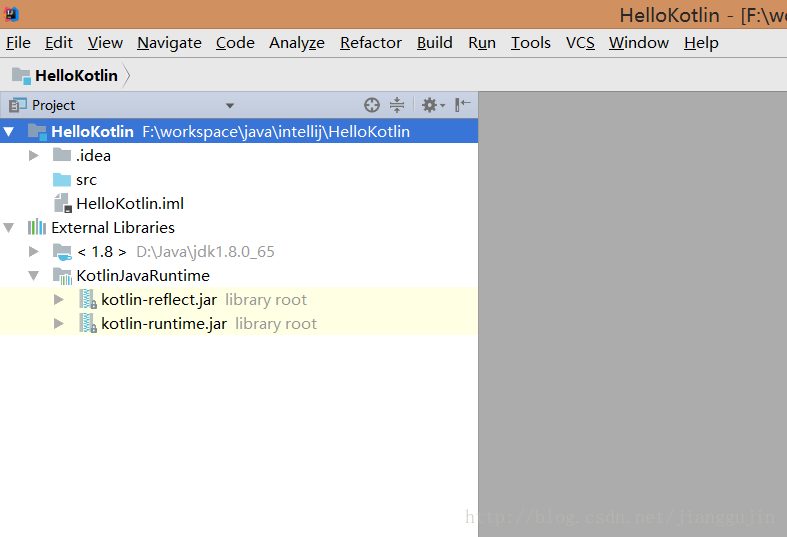Click the IntelliJ app icon in title bar
This screenshot has width=787, height=537.
point(11,14)
